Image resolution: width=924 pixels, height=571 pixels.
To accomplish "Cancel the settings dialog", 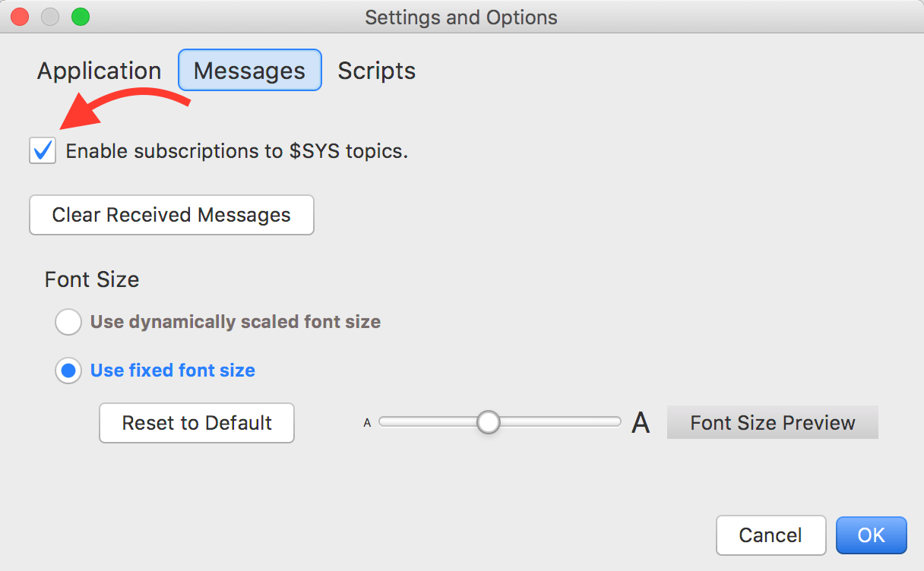I will point(771,535).
